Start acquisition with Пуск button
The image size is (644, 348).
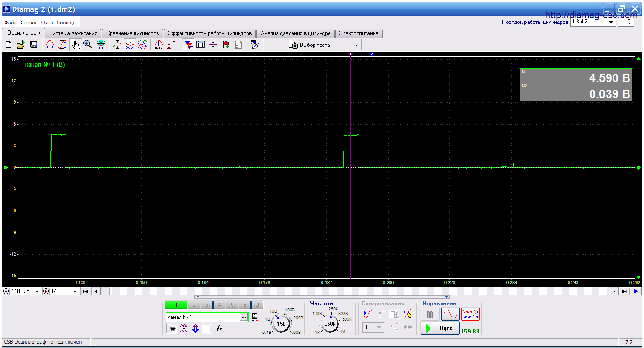tap(440, 328)
